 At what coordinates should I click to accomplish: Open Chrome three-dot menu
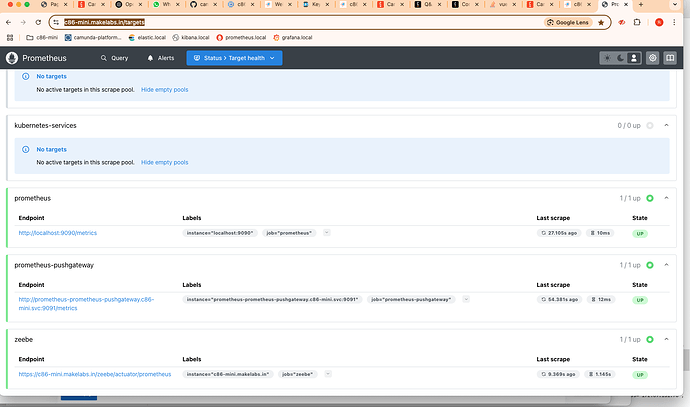[x=674, y=22]
